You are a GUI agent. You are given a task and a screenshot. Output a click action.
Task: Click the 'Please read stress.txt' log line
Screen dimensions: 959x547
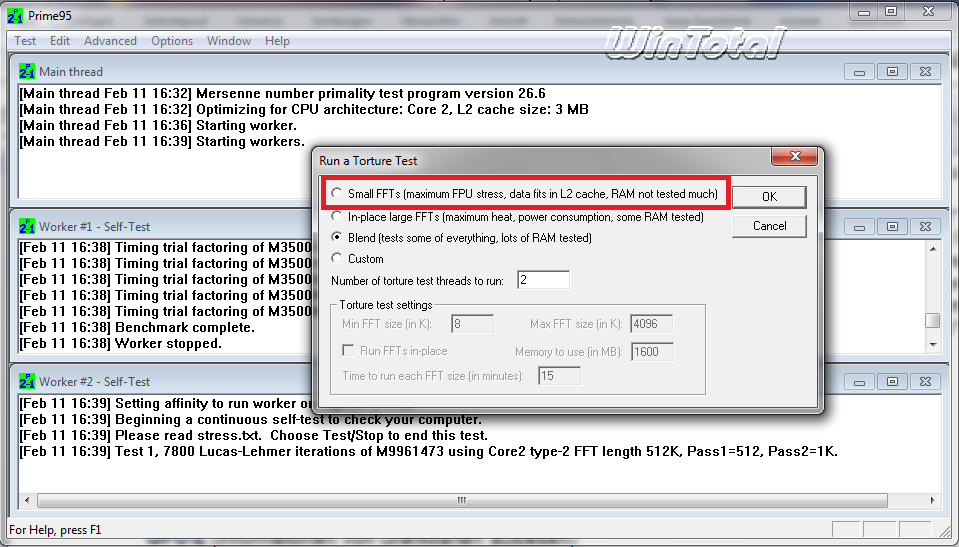pos(253,436)
